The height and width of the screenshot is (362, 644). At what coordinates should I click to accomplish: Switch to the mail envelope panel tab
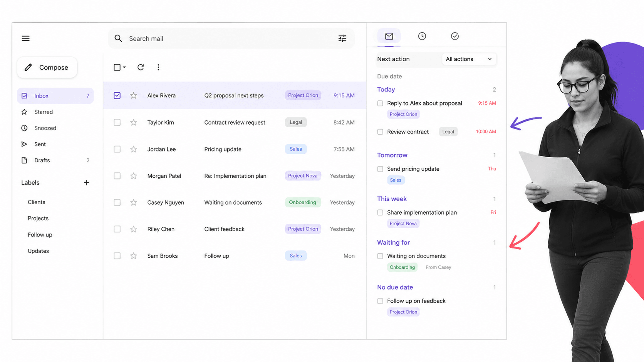coord(389,36)
